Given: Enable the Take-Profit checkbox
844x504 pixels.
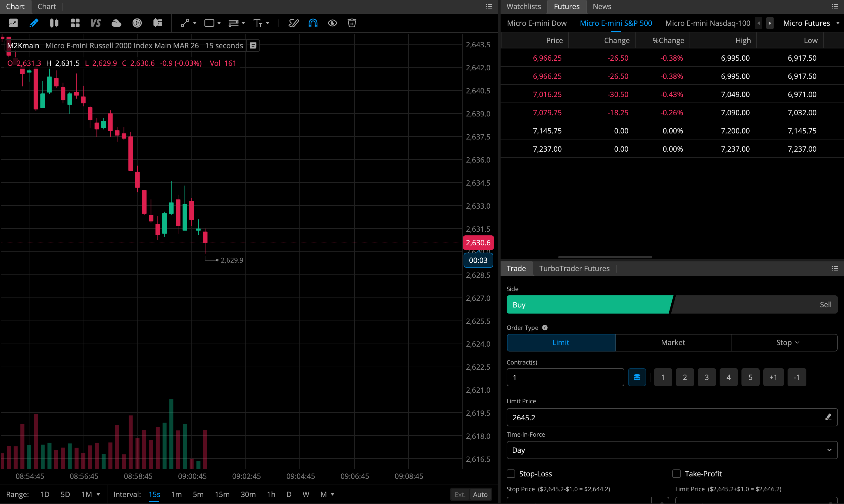Looking at the screenshot, I should 676,473.
